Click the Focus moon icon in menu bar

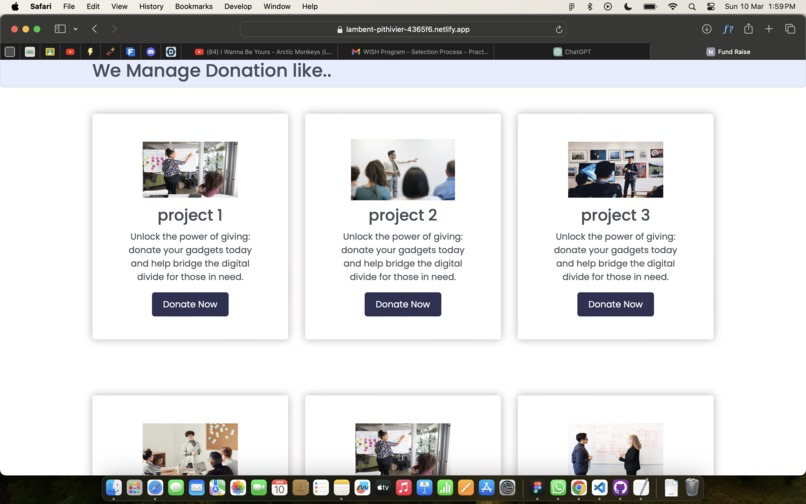628,6
